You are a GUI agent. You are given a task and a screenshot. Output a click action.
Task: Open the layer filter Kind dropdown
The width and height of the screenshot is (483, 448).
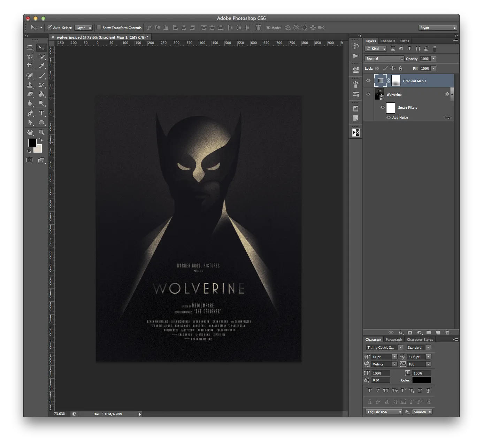point(376,49)
